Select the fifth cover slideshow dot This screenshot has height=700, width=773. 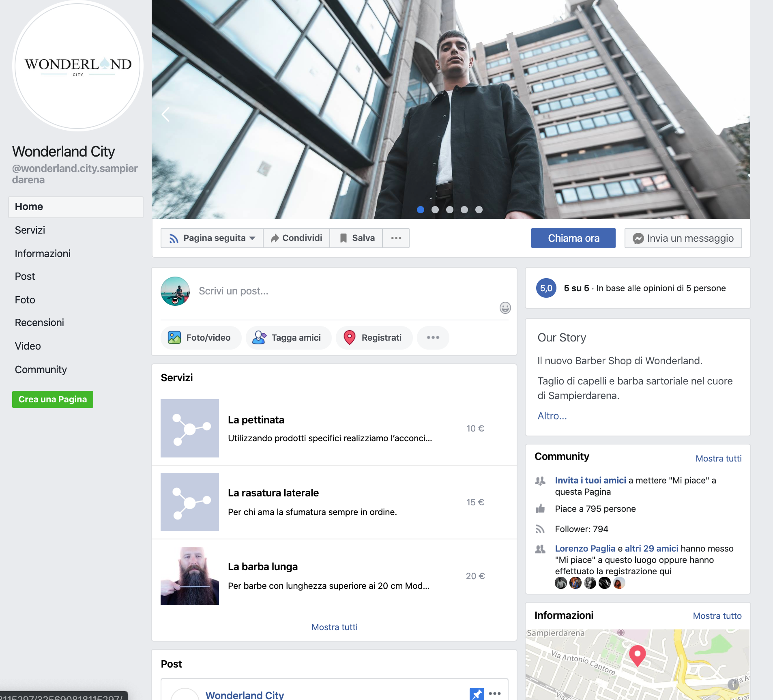click(x=479, y=210)
